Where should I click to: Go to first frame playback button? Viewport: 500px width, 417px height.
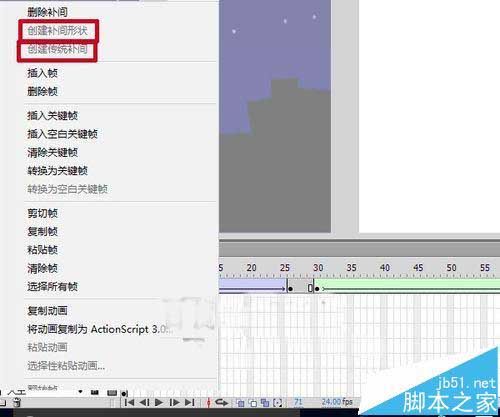[129, 402]
